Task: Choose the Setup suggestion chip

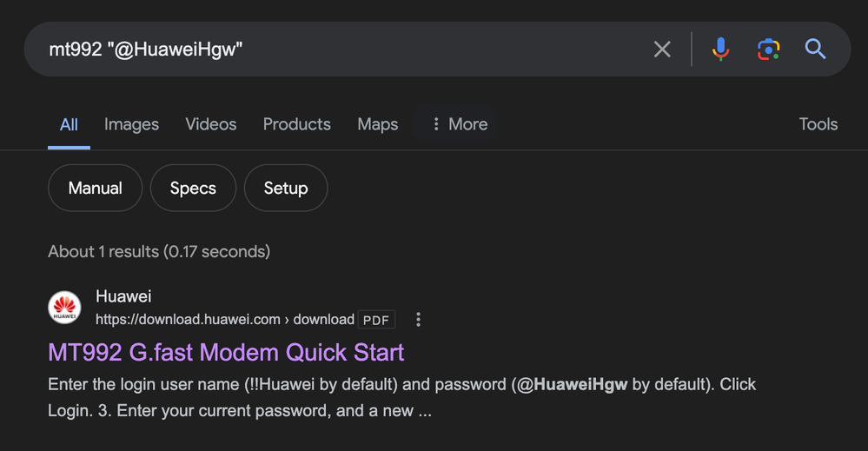Action: (x=285, y=188)
